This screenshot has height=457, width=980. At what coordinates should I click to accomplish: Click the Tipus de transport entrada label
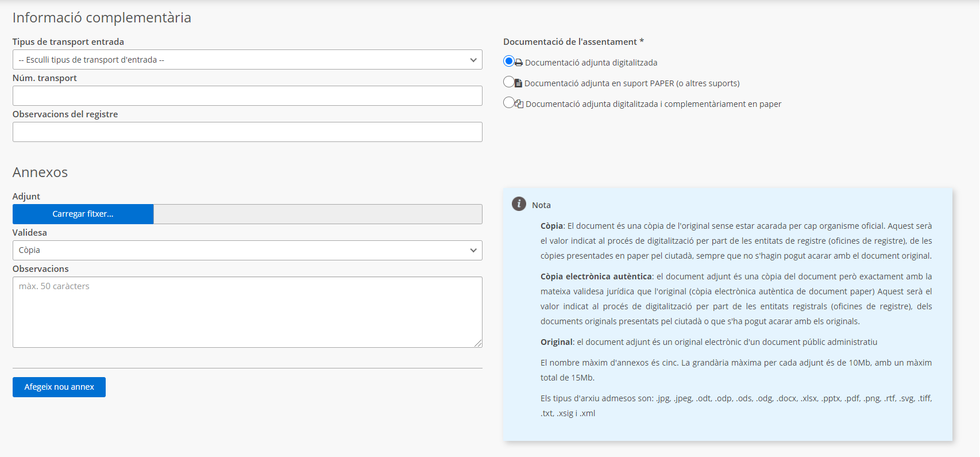(68, 42)
